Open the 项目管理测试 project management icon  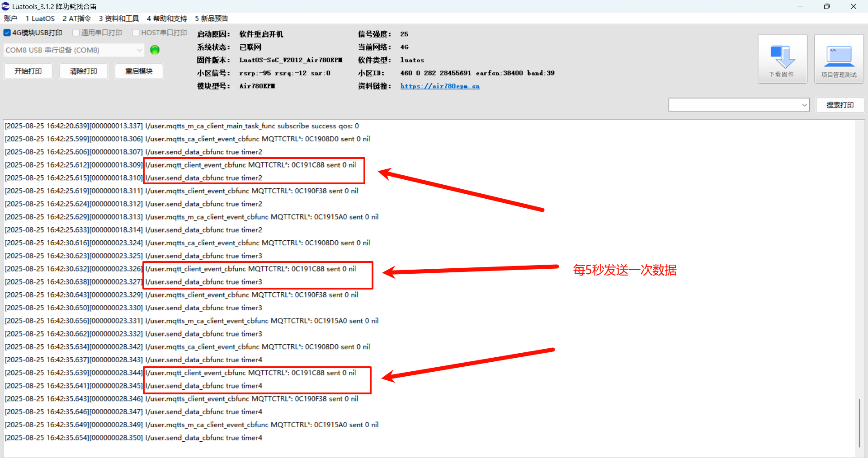pyautogui.click(x=839, y=59)
